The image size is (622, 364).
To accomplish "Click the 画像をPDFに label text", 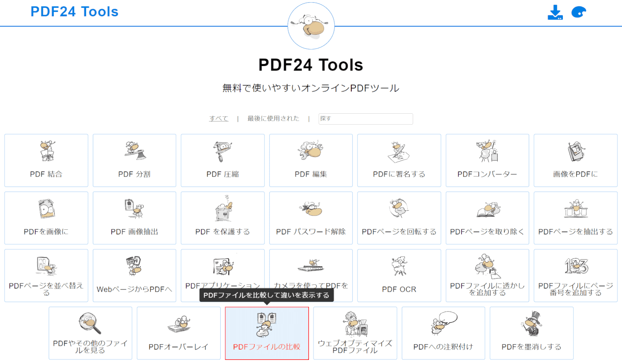I will point(576,174).
